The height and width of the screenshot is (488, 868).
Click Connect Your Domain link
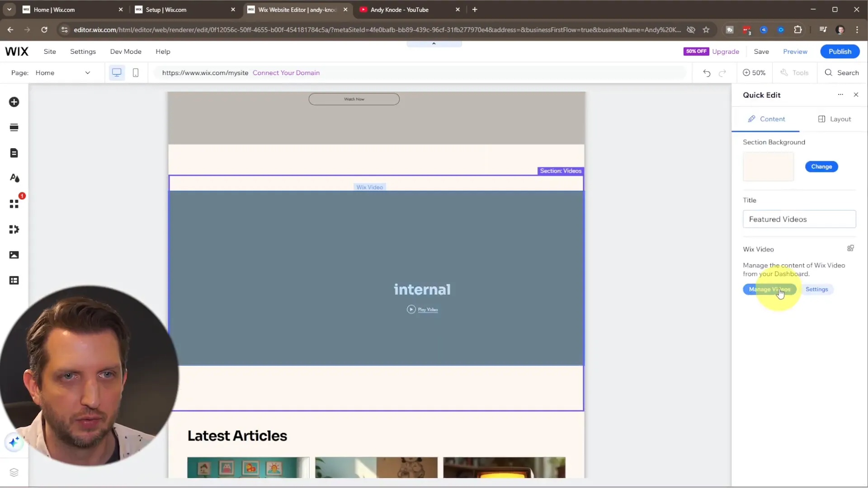(x=286, y=72)
